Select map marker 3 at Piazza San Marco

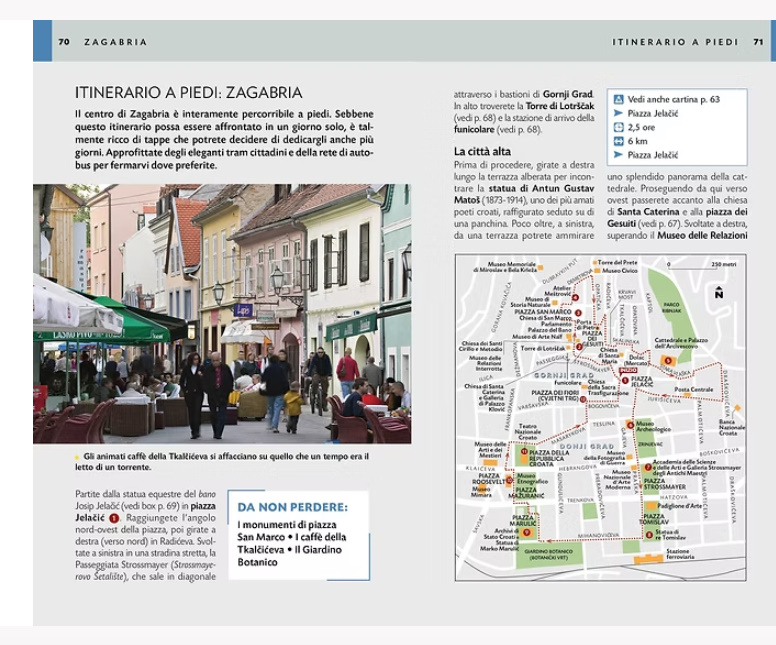pos(578,313)
